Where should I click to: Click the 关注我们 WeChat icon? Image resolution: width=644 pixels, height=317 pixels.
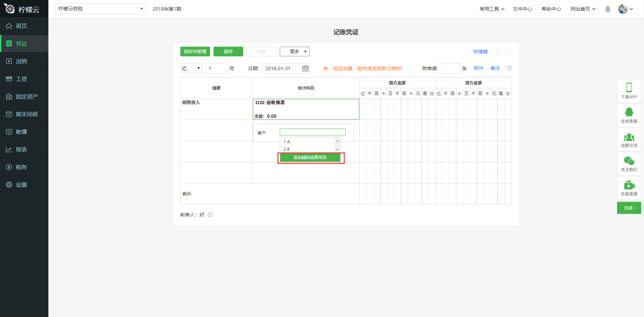click(629, 162)
